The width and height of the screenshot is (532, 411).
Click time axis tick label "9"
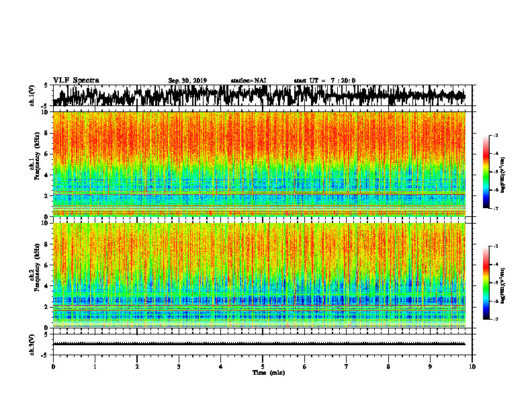point(430,367)
